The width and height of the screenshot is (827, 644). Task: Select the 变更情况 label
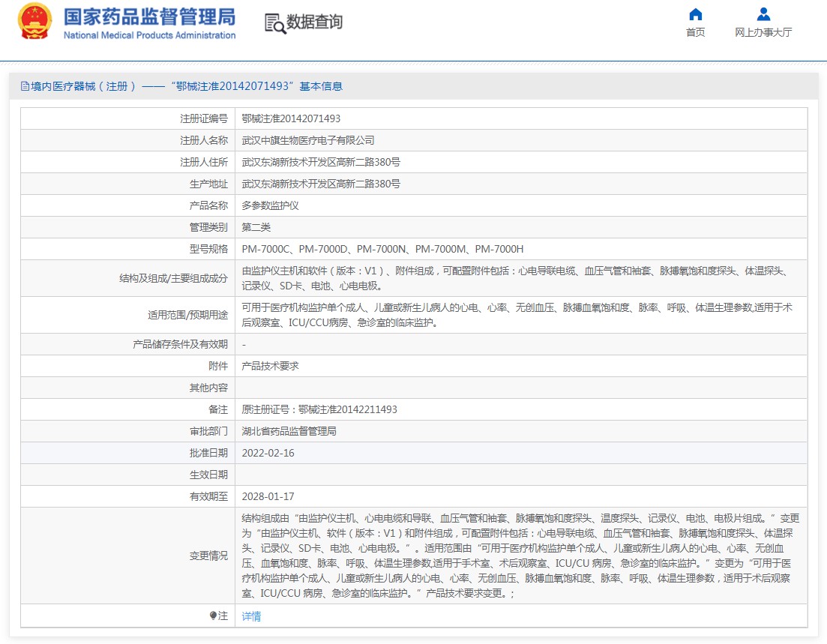point(208,556)
